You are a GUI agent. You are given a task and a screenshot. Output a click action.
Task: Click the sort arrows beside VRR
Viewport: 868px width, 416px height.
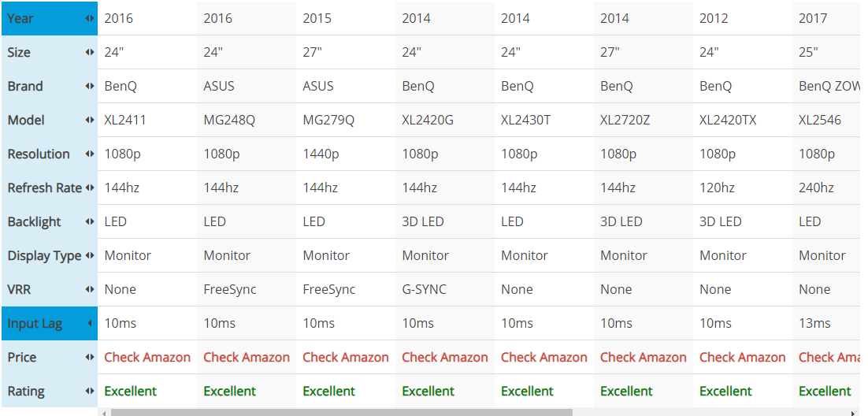[x=90, y=289]
